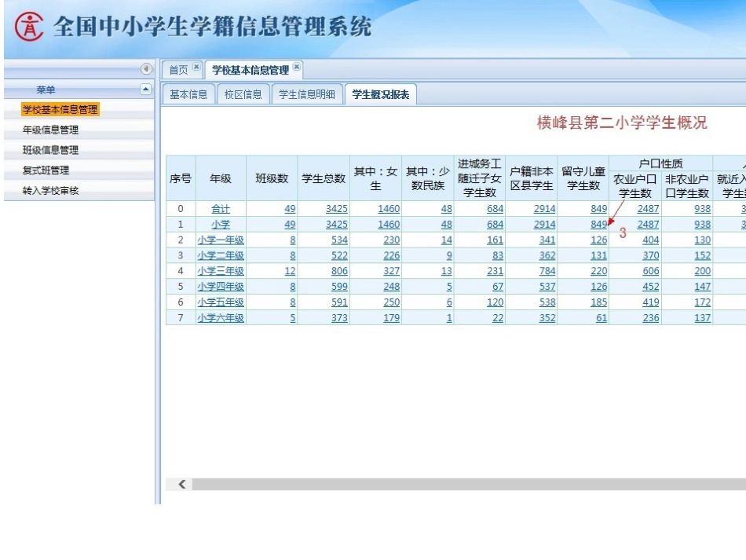Click migrant children count 22 for 小学六年级
Screen dimensions: 746x560
point(498,318)
